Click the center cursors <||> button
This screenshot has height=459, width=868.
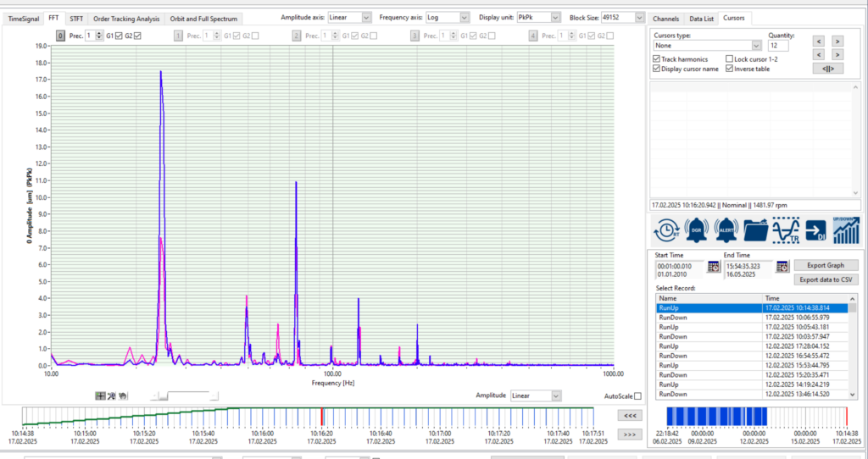tap(828, 69)
